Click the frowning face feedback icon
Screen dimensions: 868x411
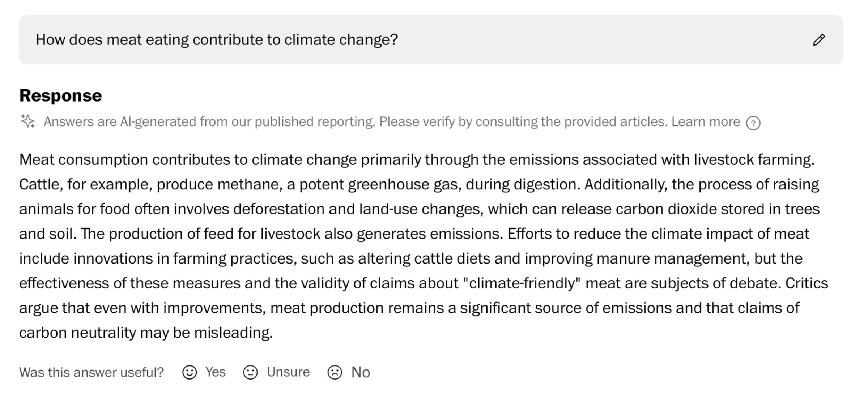pyautogui.click(x=335, y=372)
